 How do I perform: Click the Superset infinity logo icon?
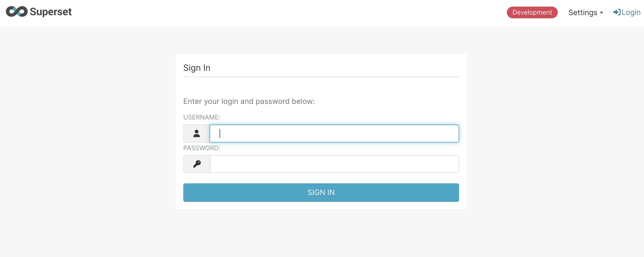[x=17, y=12]
